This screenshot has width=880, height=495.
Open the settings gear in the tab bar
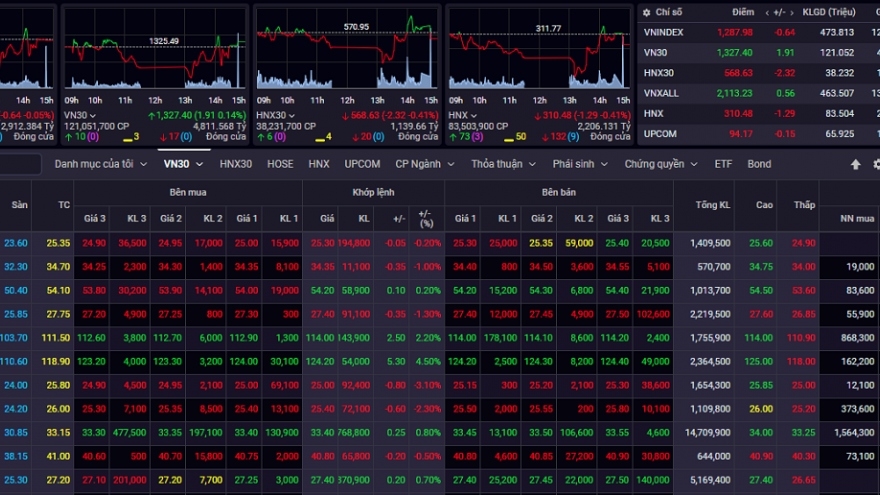(876, 164)
